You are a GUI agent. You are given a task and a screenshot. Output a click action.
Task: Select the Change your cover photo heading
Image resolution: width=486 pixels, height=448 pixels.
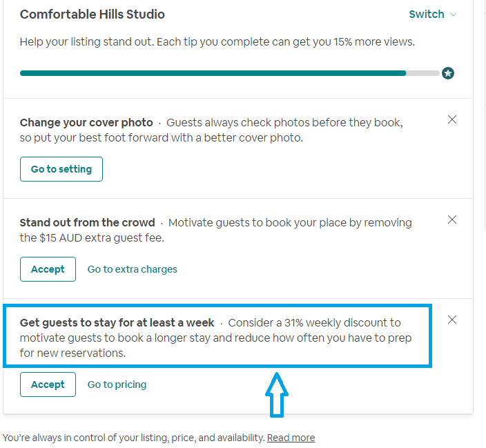click(86, 122)
